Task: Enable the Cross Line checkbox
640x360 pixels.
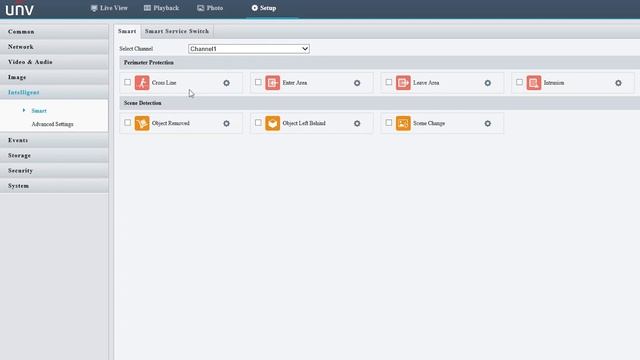Action: tap(127, 82)
